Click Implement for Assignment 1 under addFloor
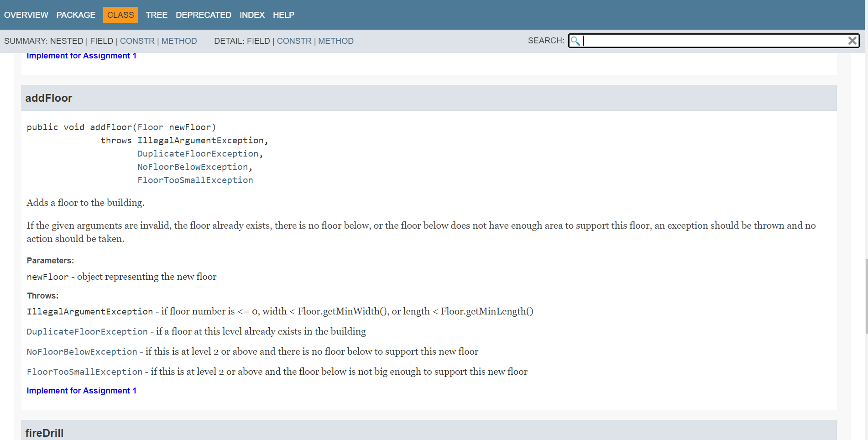 (81, 390)
